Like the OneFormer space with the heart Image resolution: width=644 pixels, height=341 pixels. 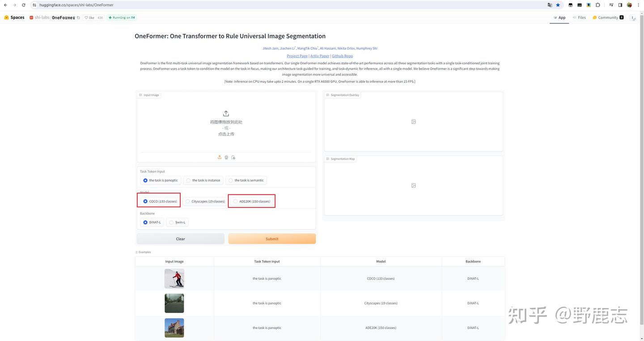pyautogui.click(x=89, y=17)
